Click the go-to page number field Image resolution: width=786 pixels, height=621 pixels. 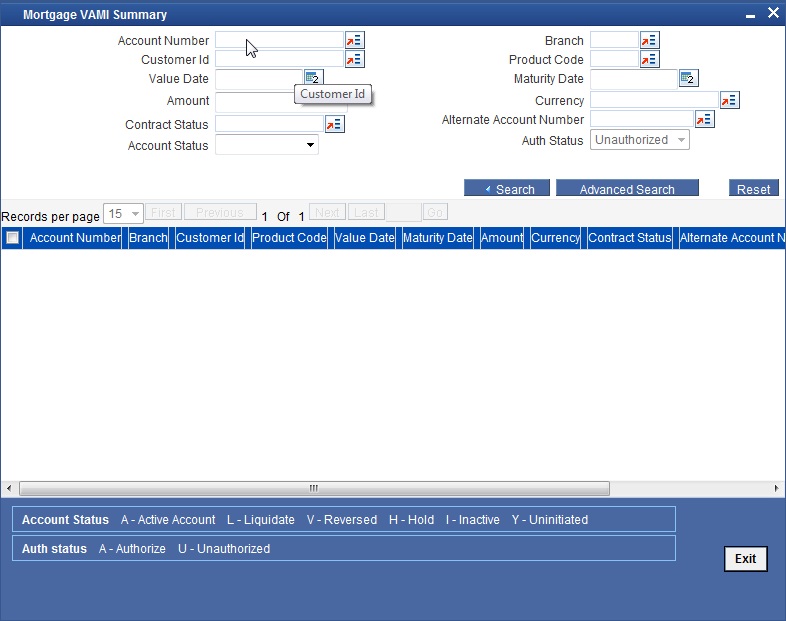(x=404, y=213)
